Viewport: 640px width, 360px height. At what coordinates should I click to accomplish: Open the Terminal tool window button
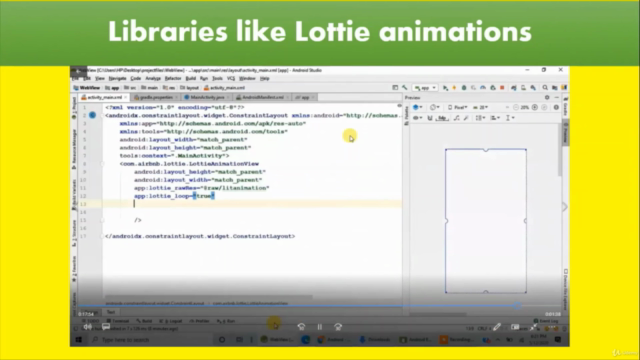[118, 321]
